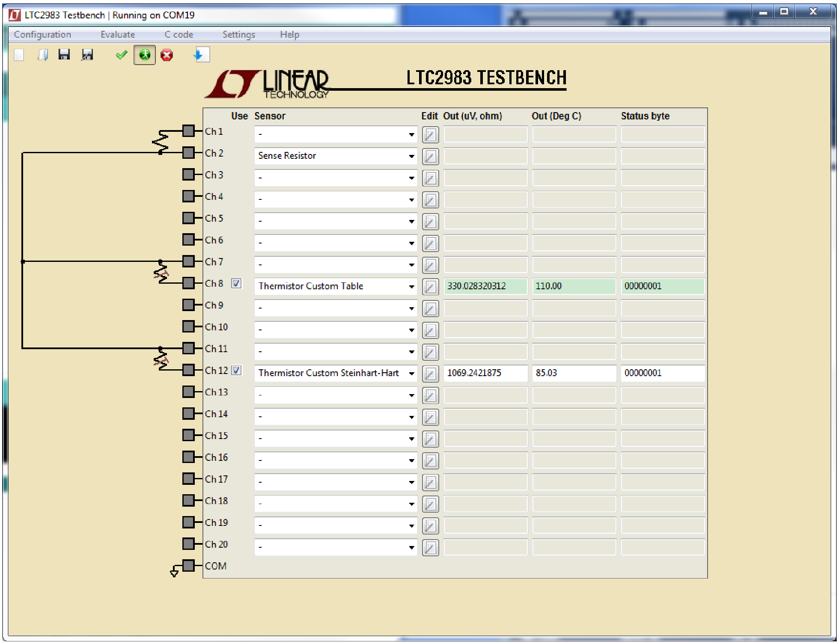Open the Thermistor Custom Table sensor dropdown
The height and width of the screenshot is (644, 839).
point(411,287)
